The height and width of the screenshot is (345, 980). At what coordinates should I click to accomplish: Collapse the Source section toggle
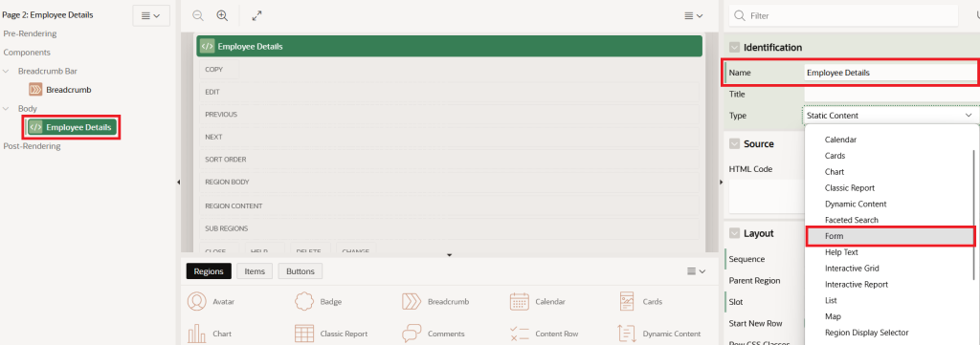(734, 144)
